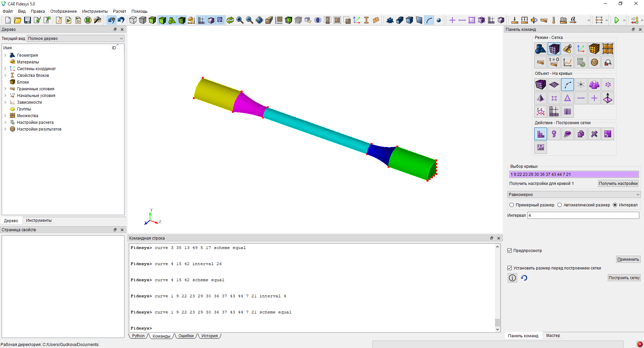This screenshot has width=644, height=348.
Task: Open the 'Расчёт' menu
Action: click(119, 11)
